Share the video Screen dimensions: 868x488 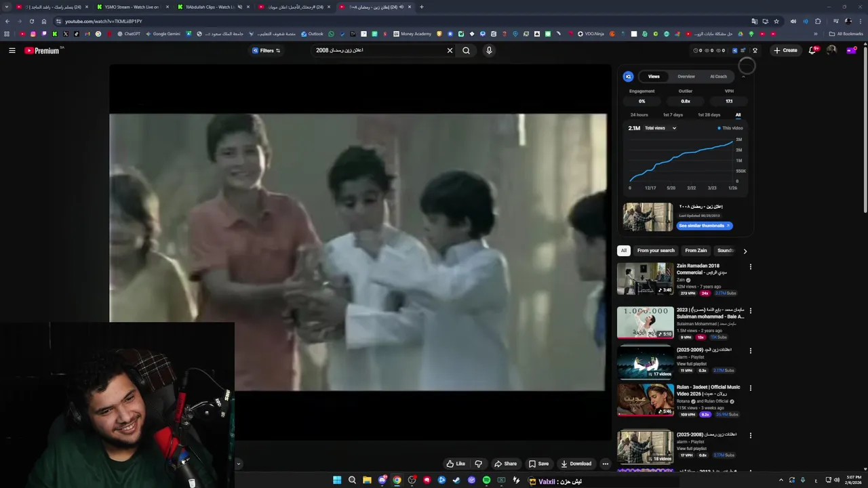click(505, 464)
